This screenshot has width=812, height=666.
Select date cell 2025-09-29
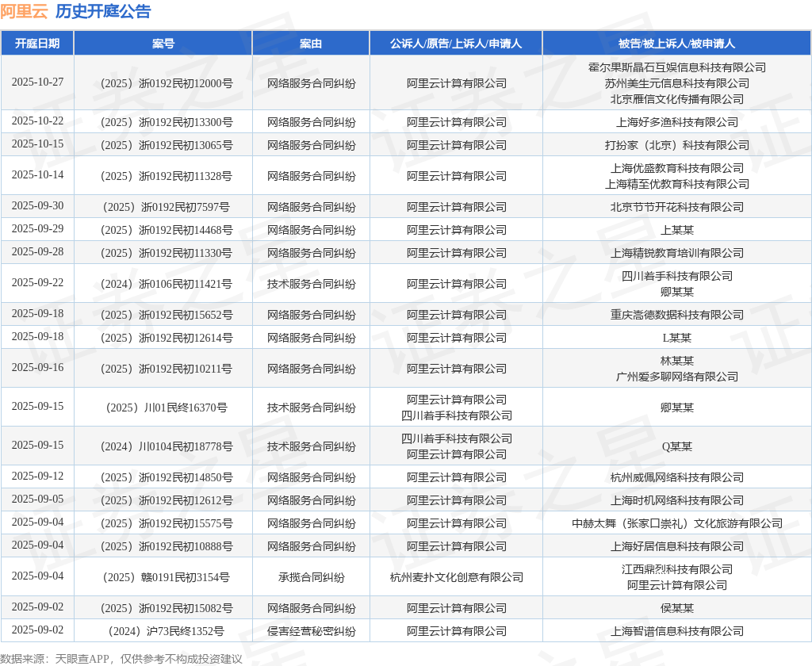37,229
